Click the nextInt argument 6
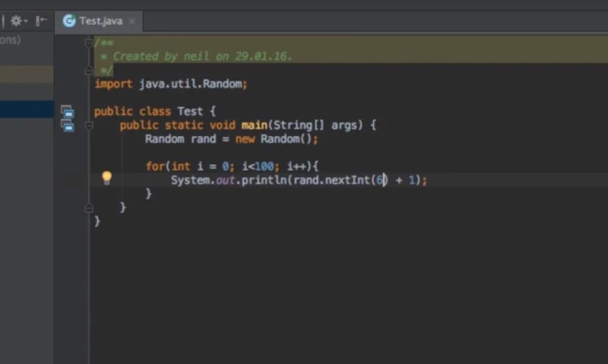Screen dimensions: 608x364 tap(379, 180)
